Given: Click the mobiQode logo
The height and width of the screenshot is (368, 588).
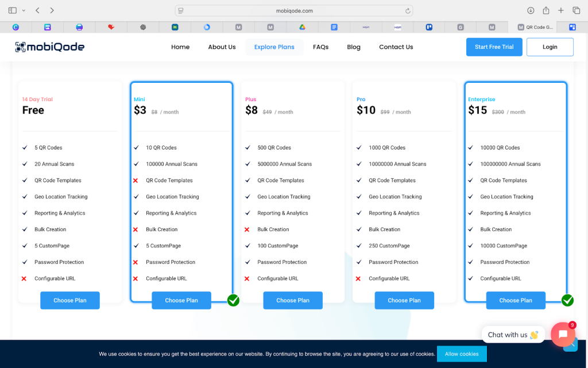Looking at the screenshot, I should (50, 47).
